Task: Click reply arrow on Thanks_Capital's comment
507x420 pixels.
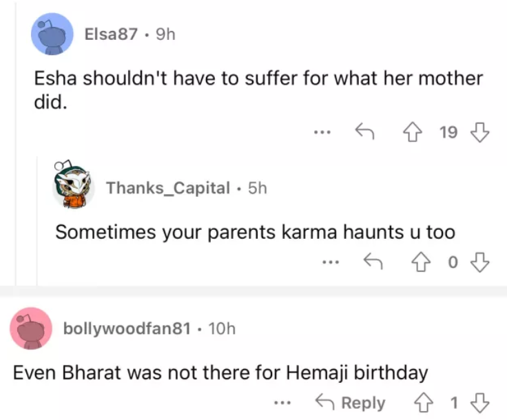Action: 373,261
